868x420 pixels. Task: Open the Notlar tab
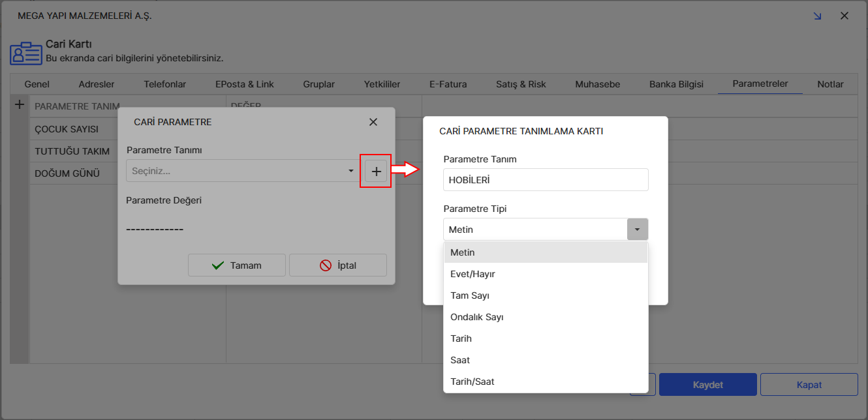(830, 84)
